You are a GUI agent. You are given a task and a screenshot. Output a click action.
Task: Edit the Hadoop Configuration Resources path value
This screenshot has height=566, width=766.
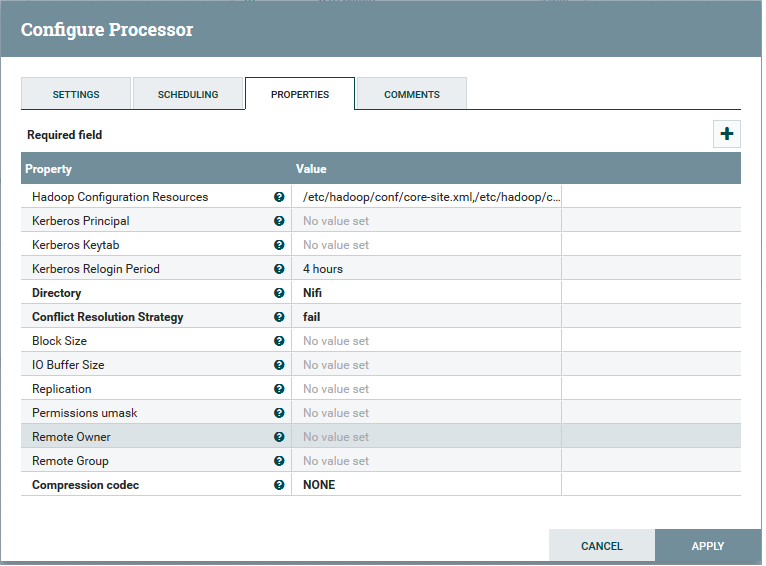point(430,197)
